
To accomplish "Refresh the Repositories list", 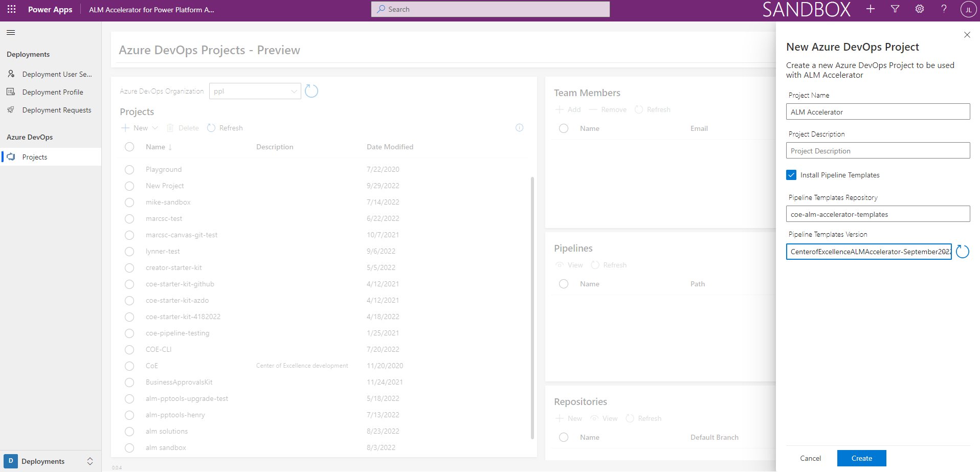I will click(x=643, y=418).
